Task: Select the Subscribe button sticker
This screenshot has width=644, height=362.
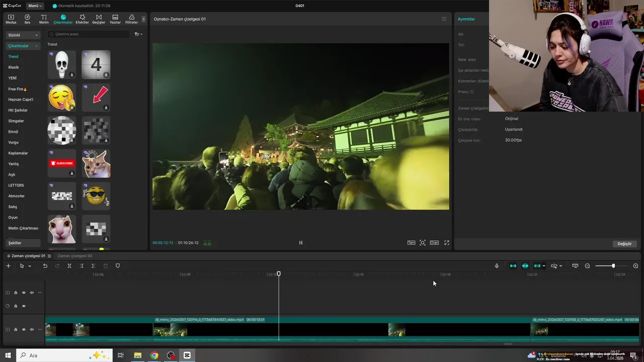Action: click(61, 163)
